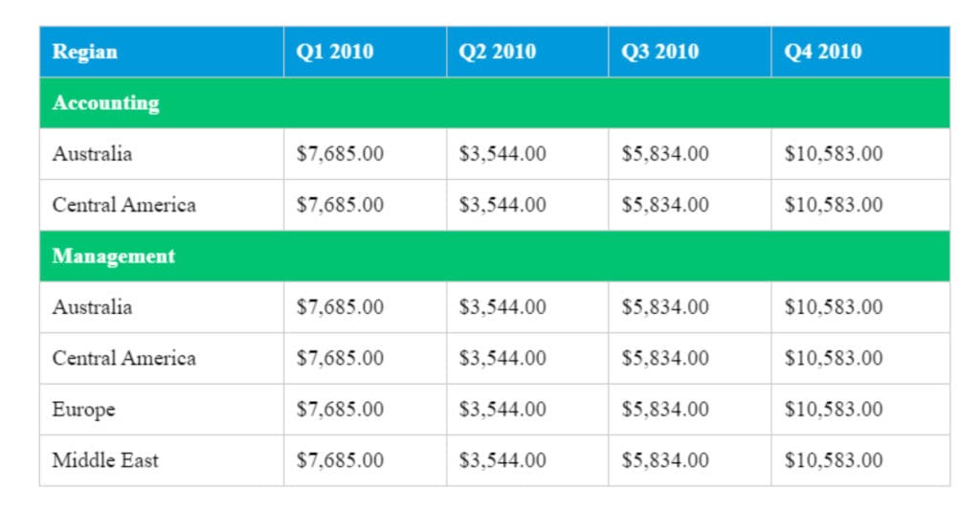Click Central America row under Management

(495, 358)
